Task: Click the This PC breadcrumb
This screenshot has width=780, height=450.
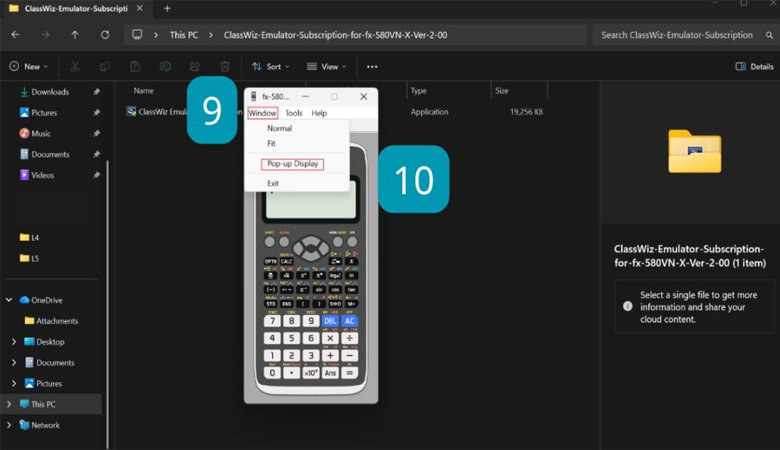Action: pos(184,35)
